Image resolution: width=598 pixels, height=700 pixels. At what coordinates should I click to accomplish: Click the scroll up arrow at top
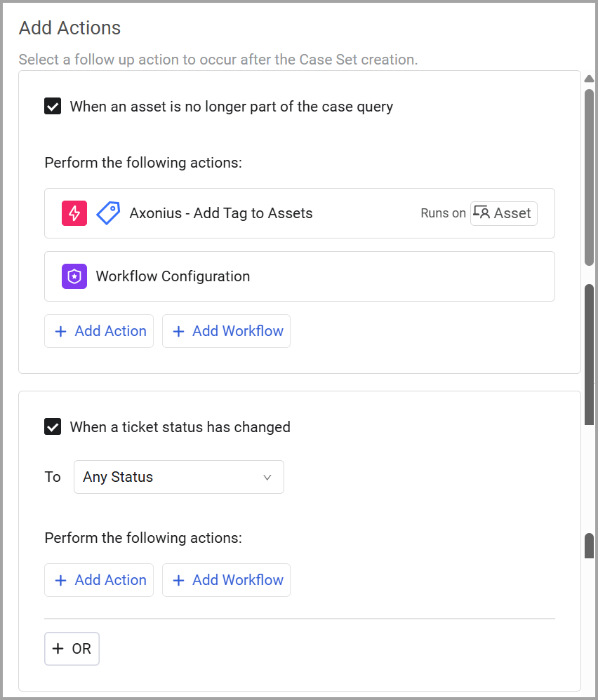tap(589, 79)
